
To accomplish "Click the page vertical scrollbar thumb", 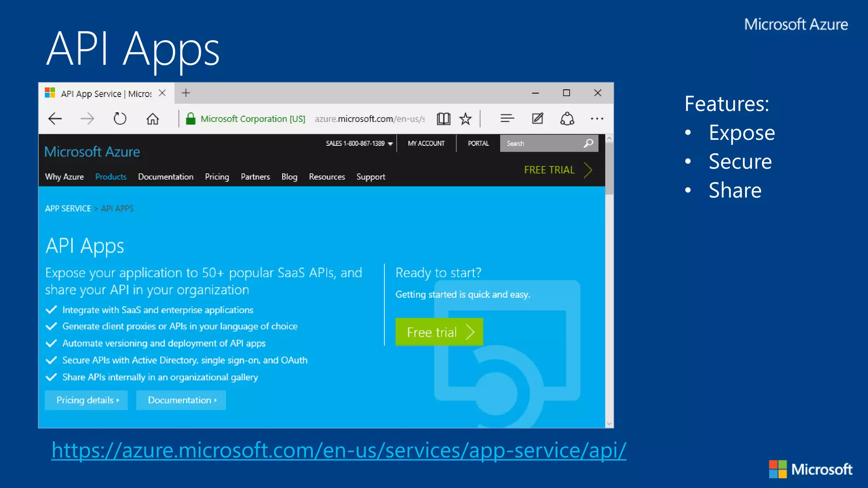I will [x=609, y=169].
